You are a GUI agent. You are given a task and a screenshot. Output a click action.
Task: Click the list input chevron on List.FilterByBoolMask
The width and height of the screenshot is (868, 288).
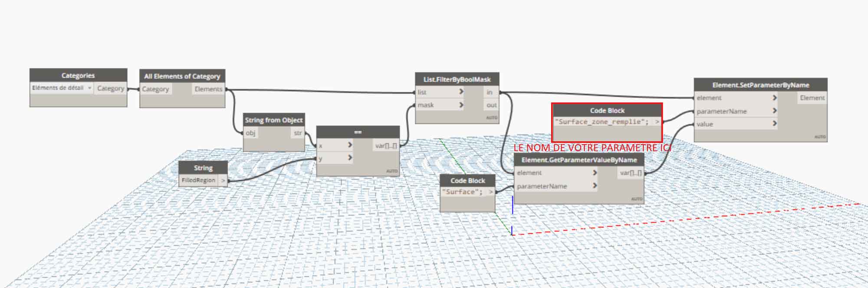(461, 92)
